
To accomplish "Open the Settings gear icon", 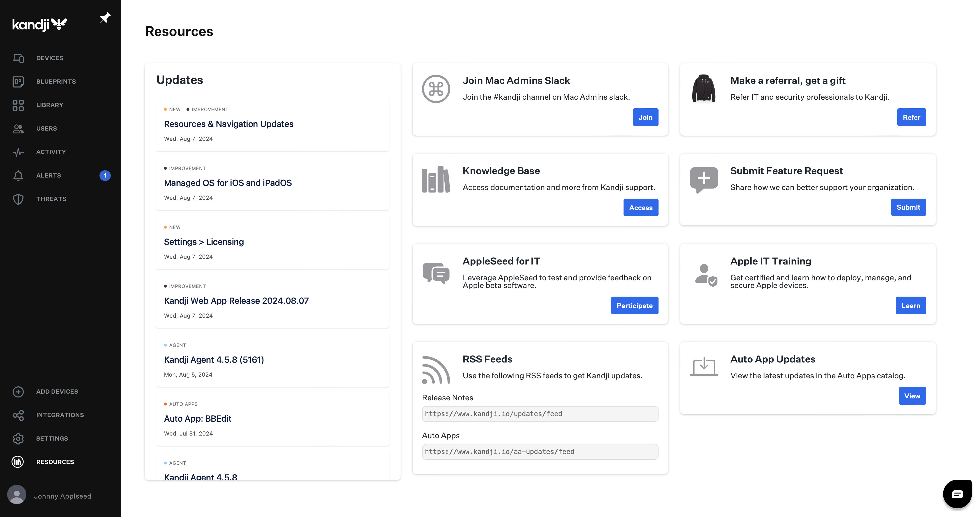I will coord(18,439).
